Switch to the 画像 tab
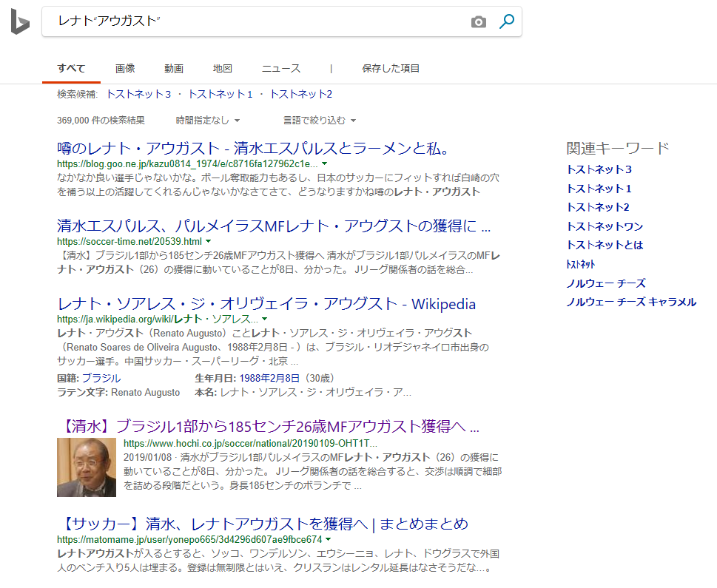This screenshot has width=717, height=588. 125,69
